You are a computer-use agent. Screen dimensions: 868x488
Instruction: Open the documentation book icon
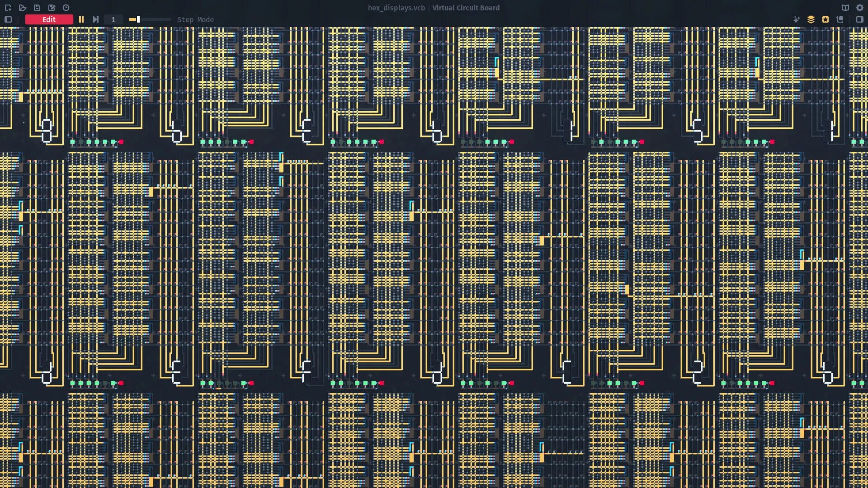click(845, 8)
